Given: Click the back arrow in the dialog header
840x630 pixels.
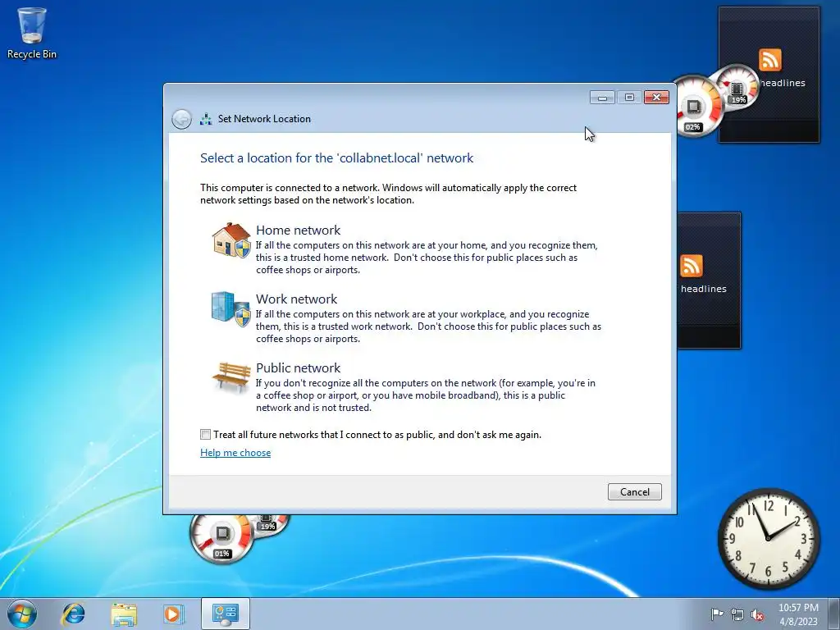Looking at the screenshot, I should [x=181, y=119].
